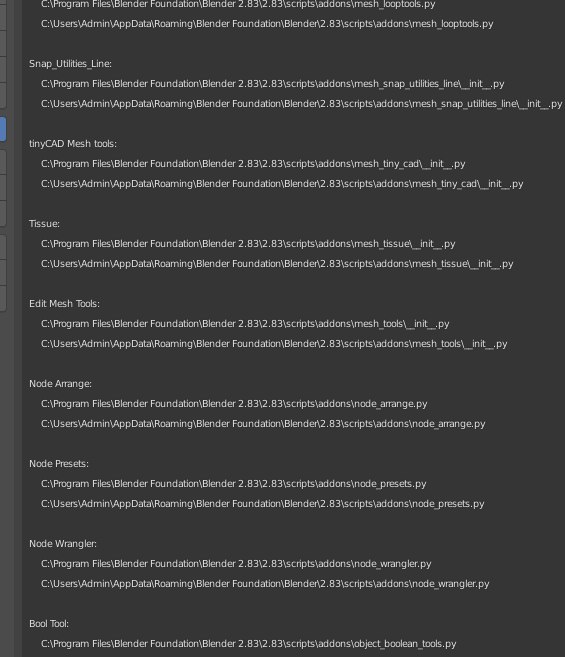This screenshot has height=657, width=565.
Task: Open the System preferences tab
Action: click(3, 247)
